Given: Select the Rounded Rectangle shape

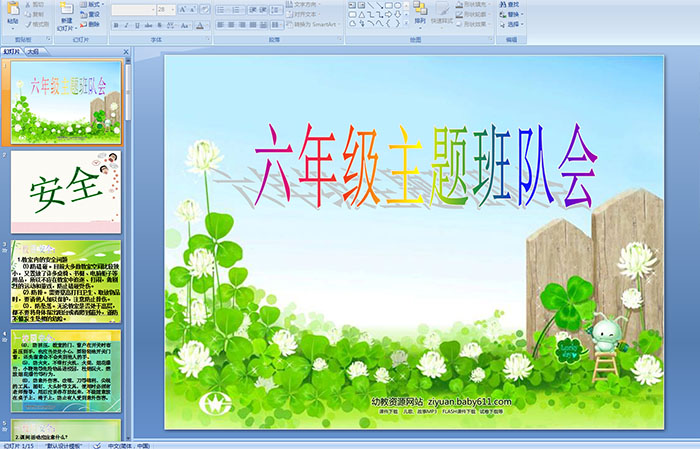Looking at the screenshot, I should click(x=352, y=15).
